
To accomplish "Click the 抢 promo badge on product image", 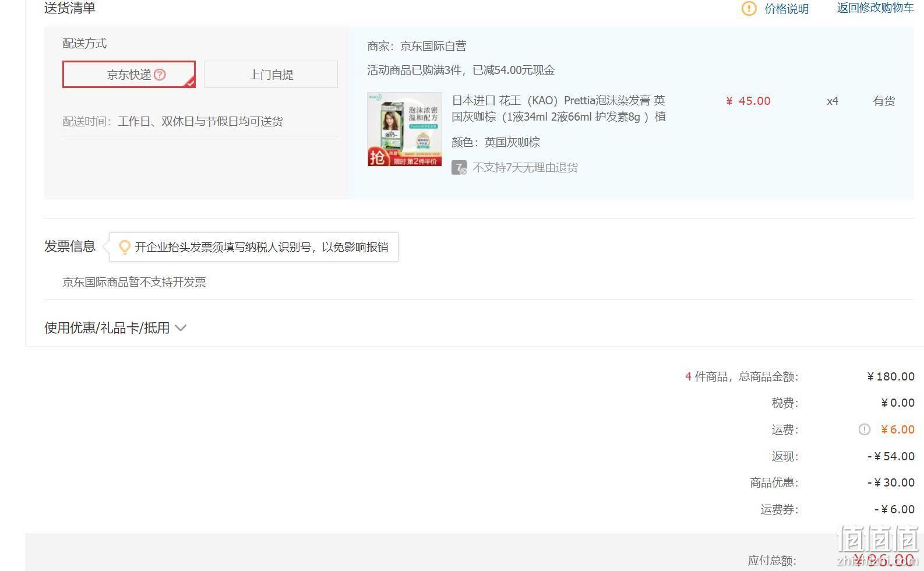I will tap(377, 157).
